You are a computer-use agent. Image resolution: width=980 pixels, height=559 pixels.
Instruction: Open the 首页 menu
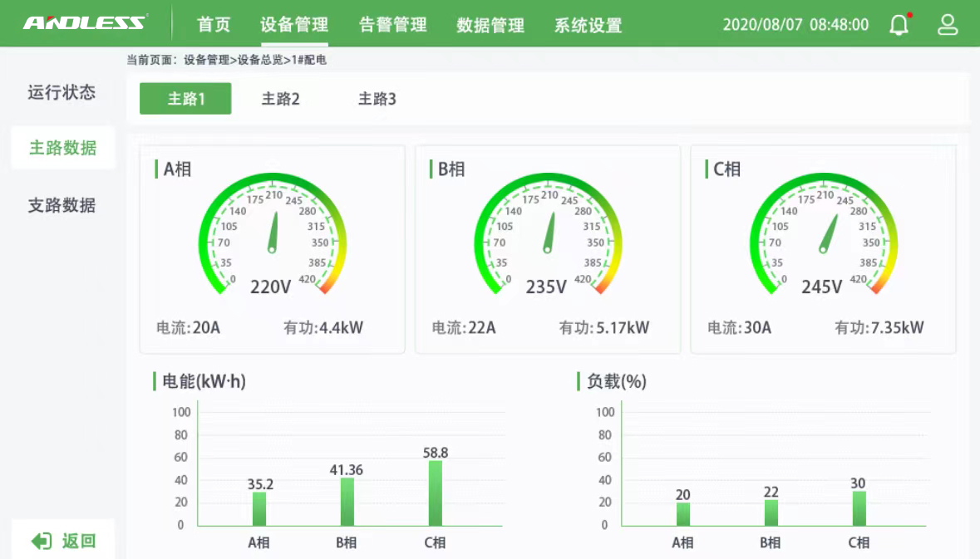pyautogui.click(x=214, y=25)
